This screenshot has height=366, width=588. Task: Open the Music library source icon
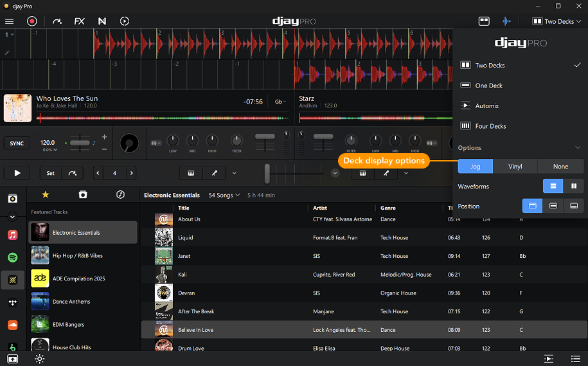[x=12, y=199]
